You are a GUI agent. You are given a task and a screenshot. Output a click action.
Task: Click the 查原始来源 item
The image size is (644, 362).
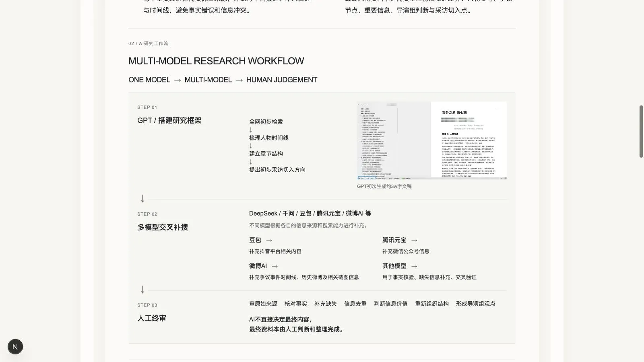(263, 304)
